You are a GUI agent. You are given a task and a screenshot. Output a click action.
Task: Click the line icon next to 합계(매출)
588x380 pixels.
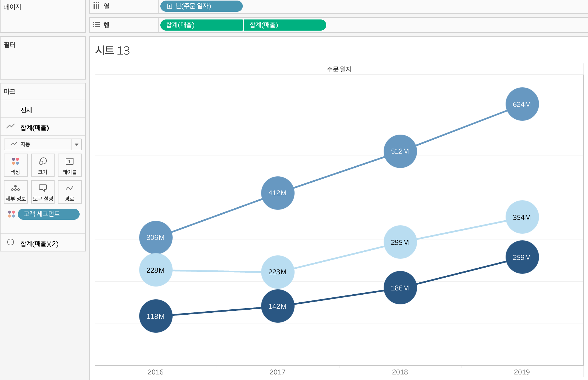pos(11,126)
